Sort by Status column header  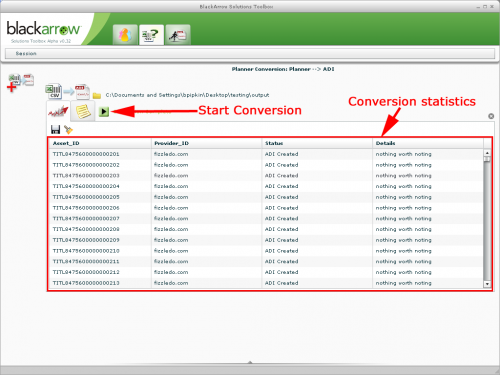[317, 143]
